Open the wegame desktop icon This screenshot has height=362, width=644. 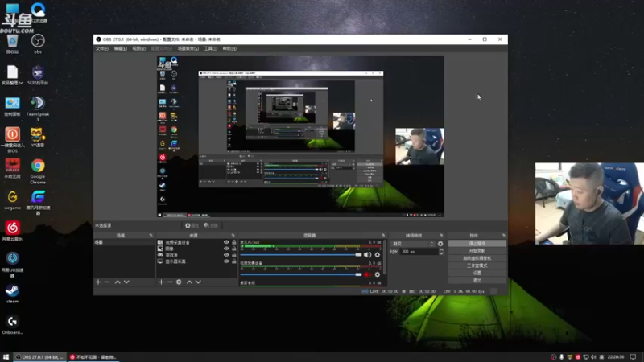point(12,200)
